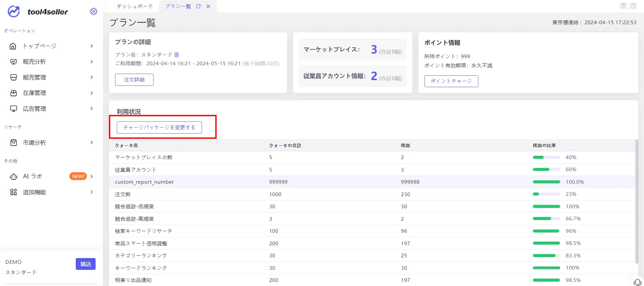Close the プラン一覧 tab
The image size is (644, 286).
click(x=208, y=6)
